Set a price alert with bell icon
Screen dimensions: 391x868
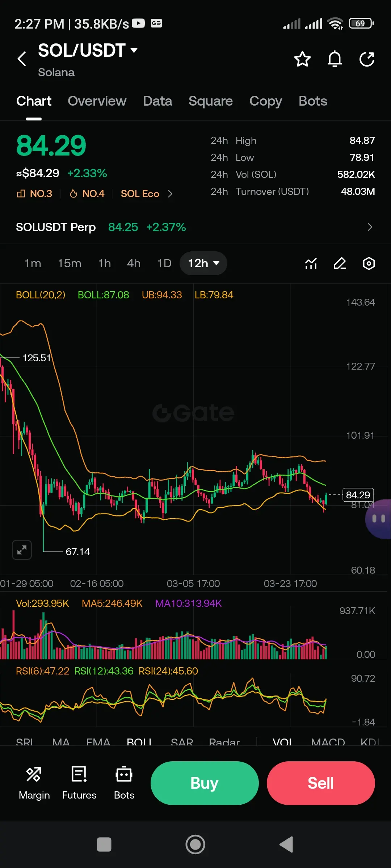point(335,59)
